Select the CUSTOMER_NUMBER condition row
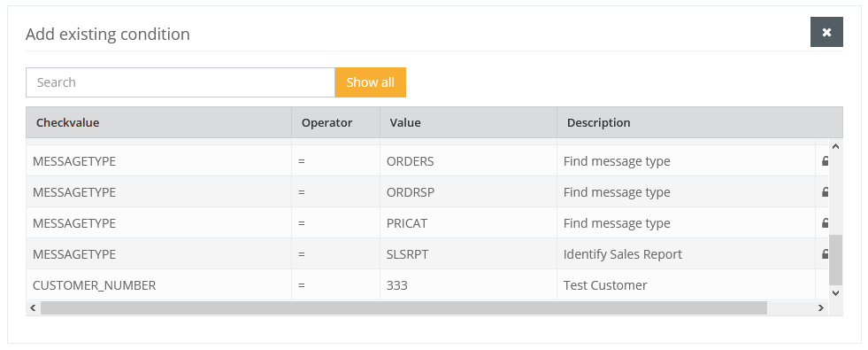 point(426,285)
